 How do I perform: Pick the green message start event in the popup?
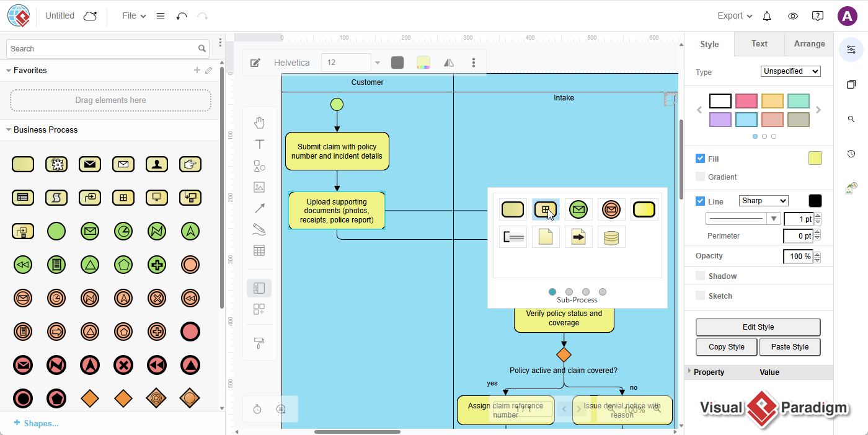point(578,209)
